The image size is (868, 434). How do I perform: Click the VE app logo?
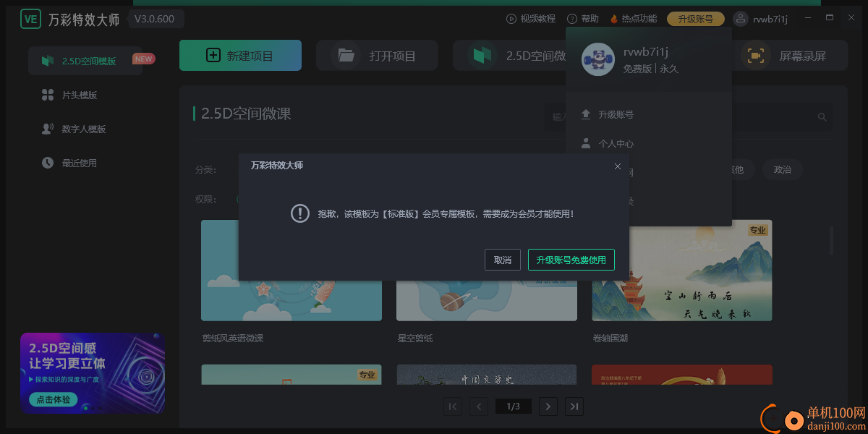tap(30, 19)
